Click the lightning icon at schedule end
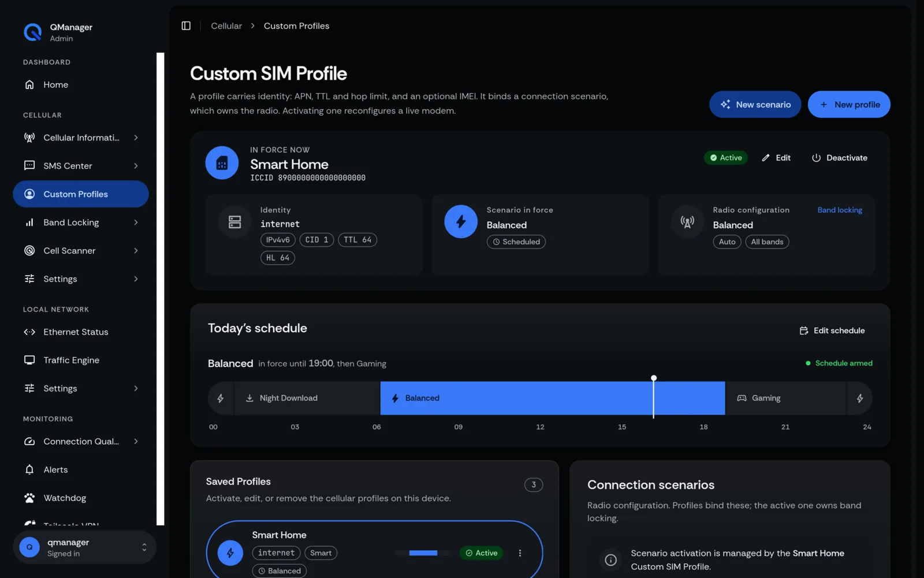Image resolution: width=924 pixels, height=578 pixels. (x=860, y=398)
